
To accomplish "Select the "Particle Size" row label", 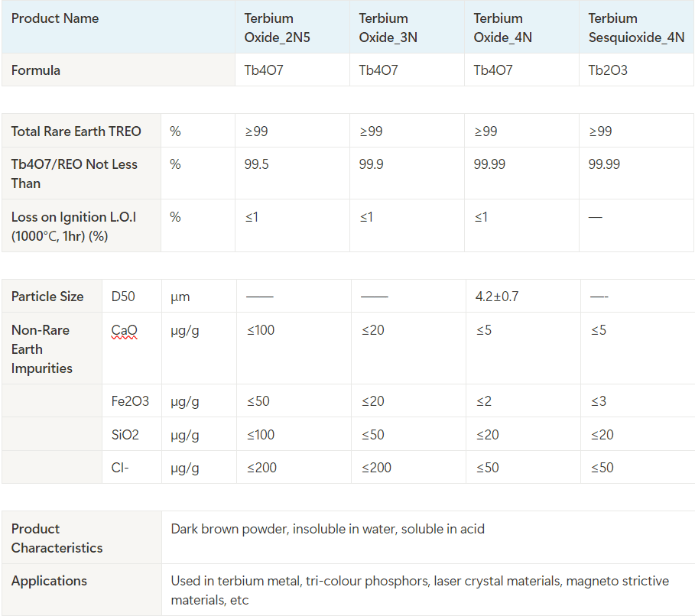I will 47,297.
